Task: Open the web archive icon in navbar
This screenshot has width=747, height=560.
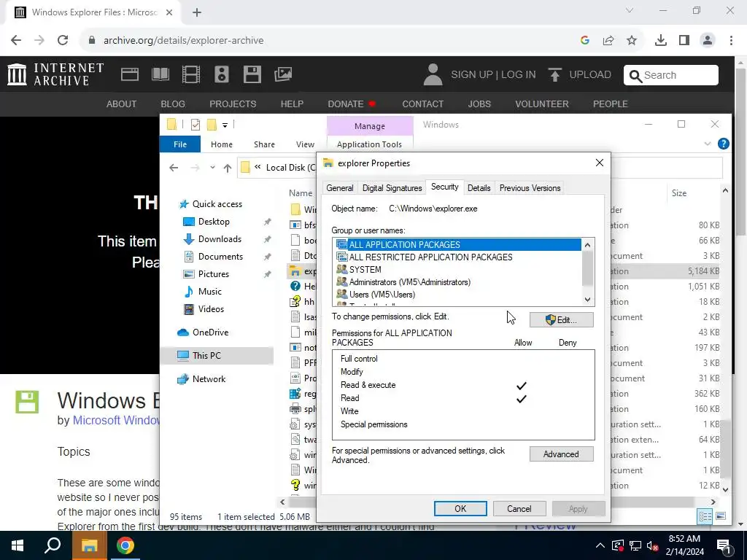Action: point(130,74)
